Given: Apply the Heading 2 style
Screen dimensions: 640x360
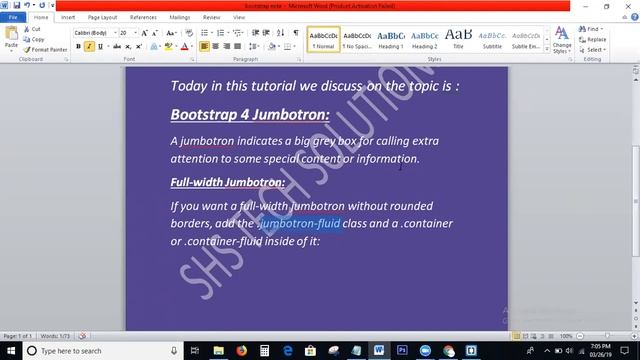Looking at the screenshot, I should tap(424, 40).
